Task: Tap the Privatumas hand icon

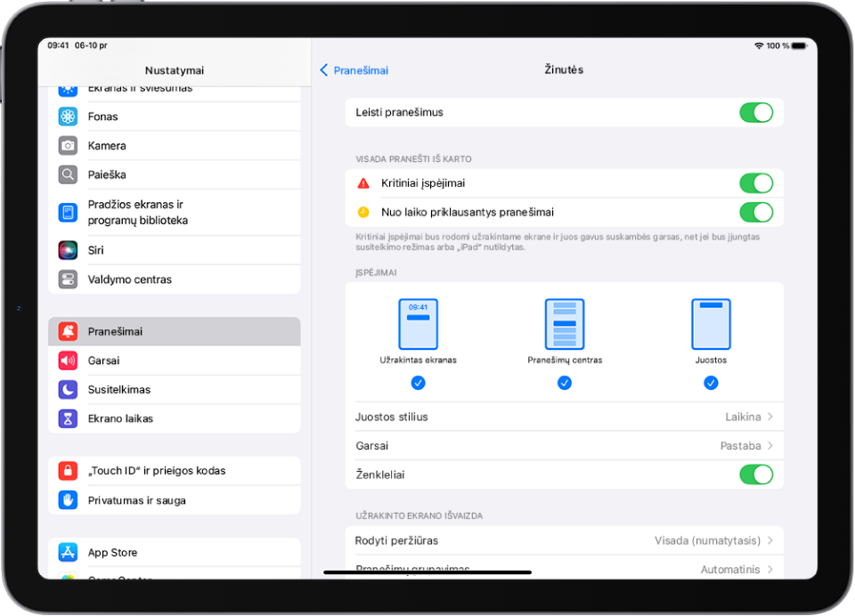Action: point(68,500)
